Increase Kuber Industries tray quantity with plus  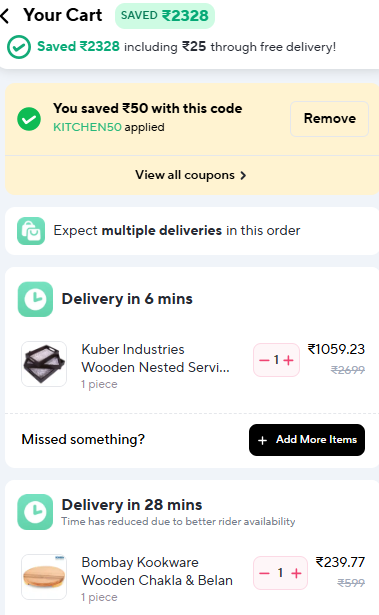(288, 360)
